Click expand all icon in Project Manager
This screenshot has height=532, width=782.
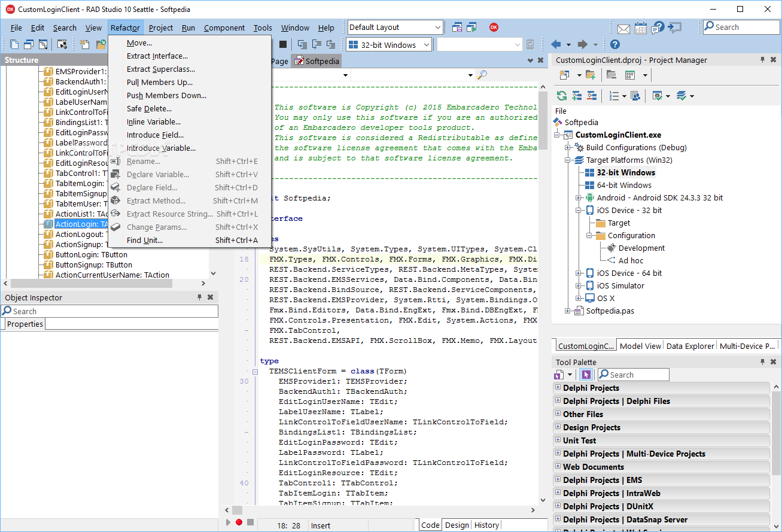pos(577,96)
